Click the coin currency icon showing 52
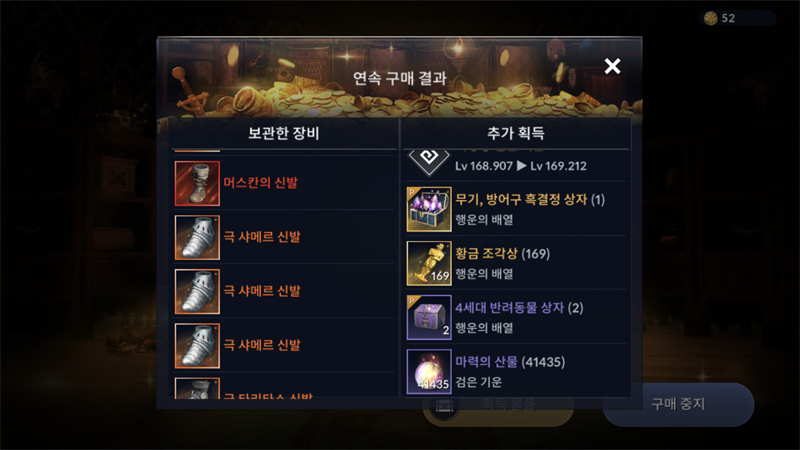This screenshot has width=800, height=450. pos(710,18)
